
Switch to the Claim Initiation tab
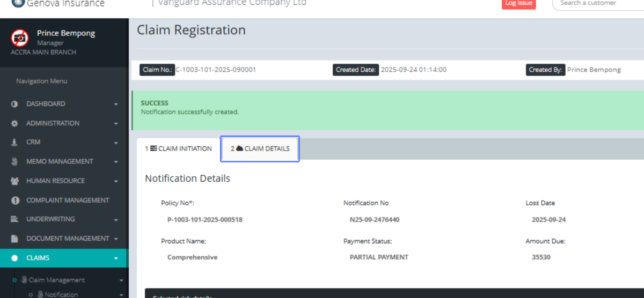tap(178, 149)
